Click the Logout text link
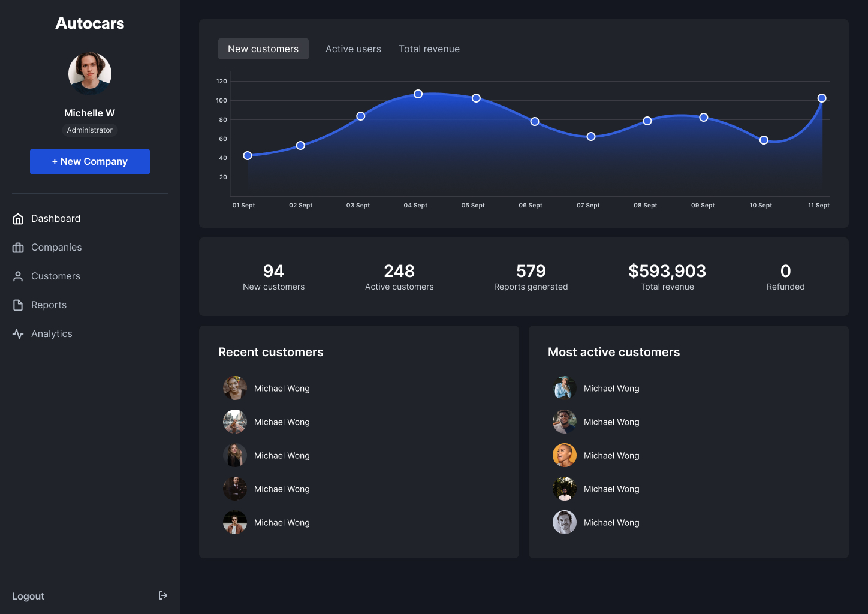Image resolution: width=868 pixels, height=614 pixels. coord(28,596)
